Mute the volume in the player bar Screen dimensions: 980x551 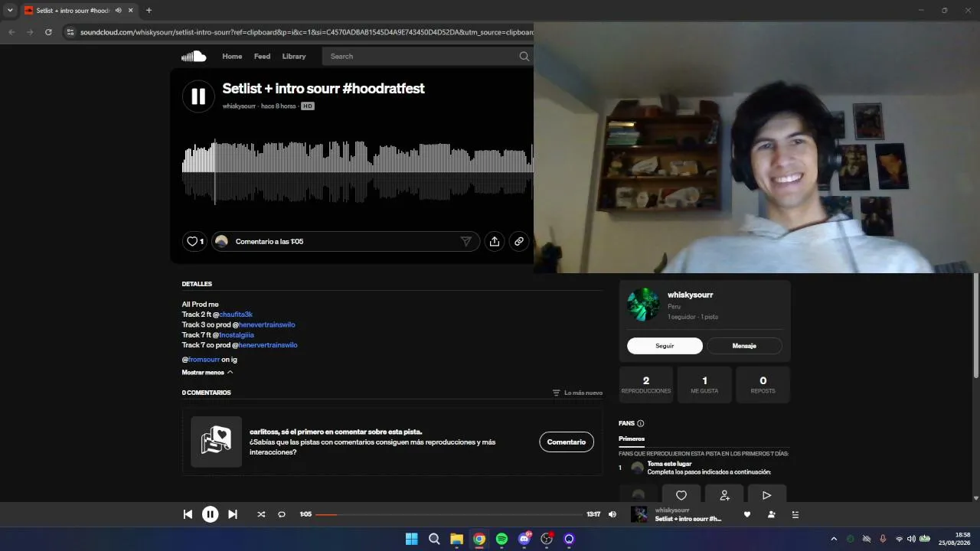(612, 514)
